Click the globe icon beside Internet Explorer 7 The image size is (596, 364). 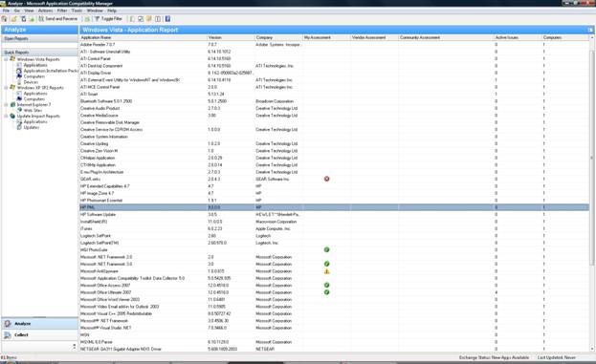(x=12, y=104)
